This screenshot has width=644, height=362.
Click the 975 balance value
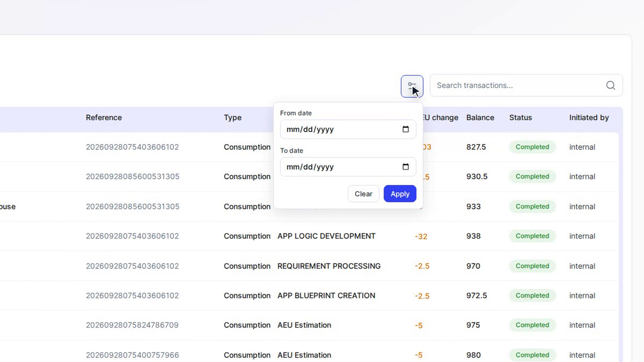473,325
